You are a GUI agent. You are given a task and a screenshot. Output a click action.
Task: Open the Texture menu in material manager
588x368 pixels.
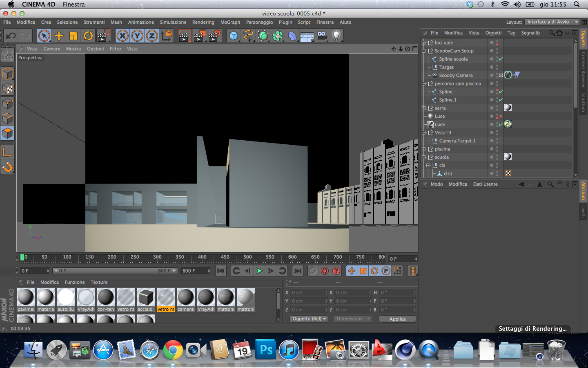coord(99,283)
